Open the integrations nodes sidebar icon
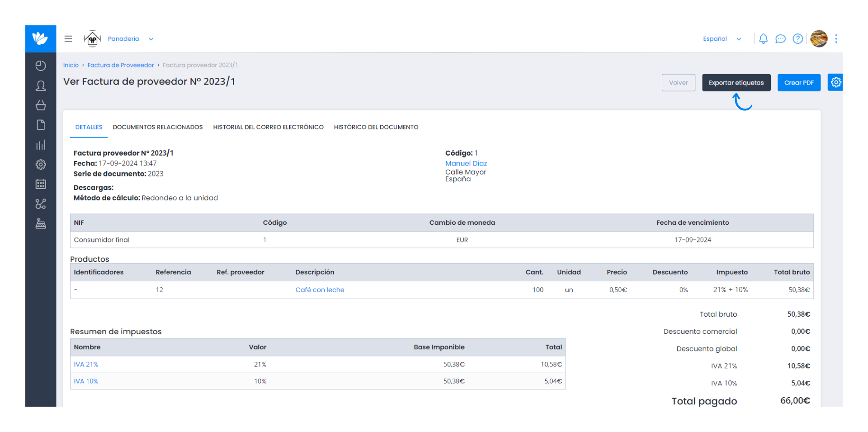Viewport: 868px width, 432px height. pos(41,204)
